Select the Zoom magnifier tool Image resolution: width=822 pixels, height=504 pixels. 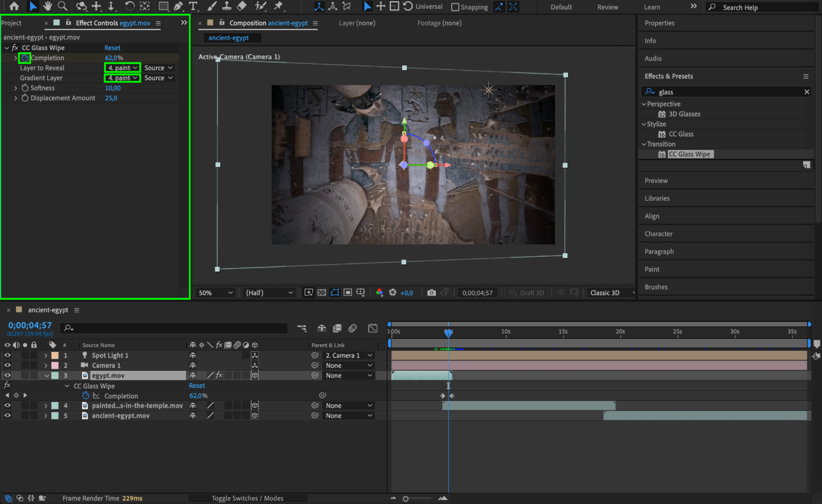(x=63, y=6)
